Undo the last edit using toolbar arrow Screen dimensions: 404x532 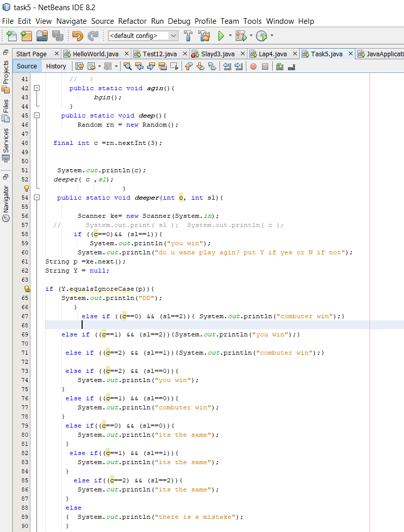click(x=77, y=36)
